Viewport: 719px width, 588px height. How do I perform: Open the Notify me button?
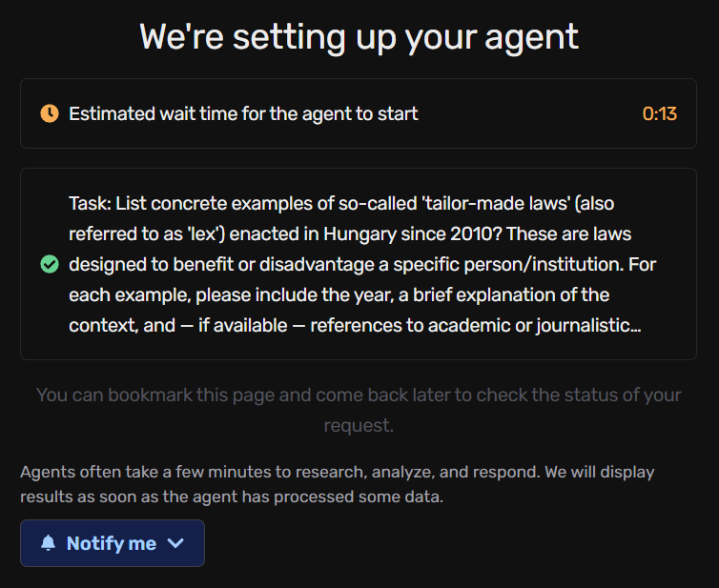click(113, 543)
